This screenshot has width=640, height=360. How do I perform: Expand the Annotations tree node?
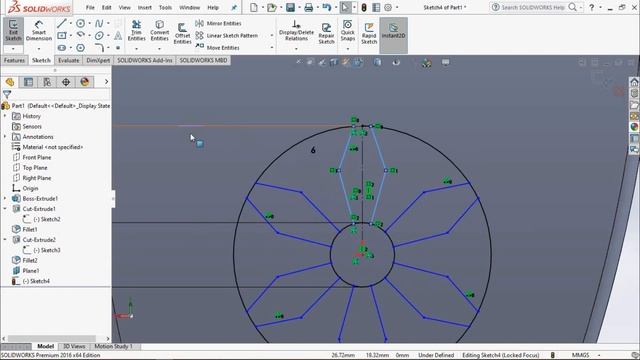pos(5,136)
